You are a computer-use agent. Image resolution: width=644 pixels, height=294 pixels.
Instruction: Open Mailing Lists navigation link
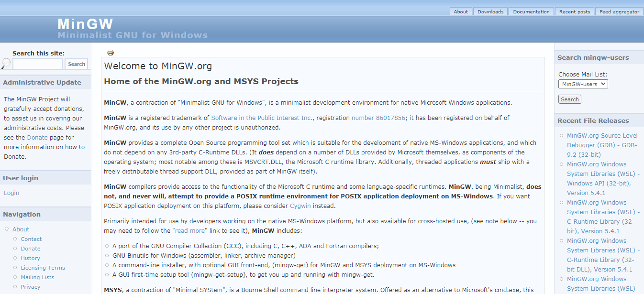pos(37,277)
